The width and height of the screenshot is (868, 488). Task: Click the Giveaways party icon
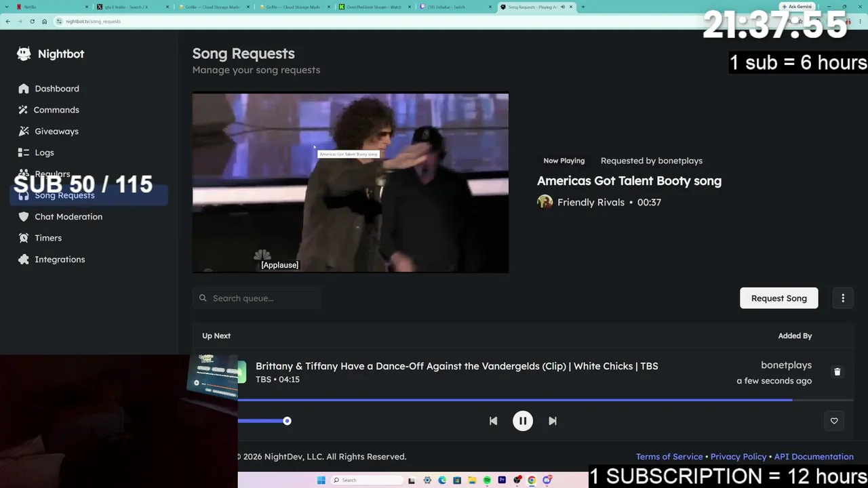tap(24, 131)
